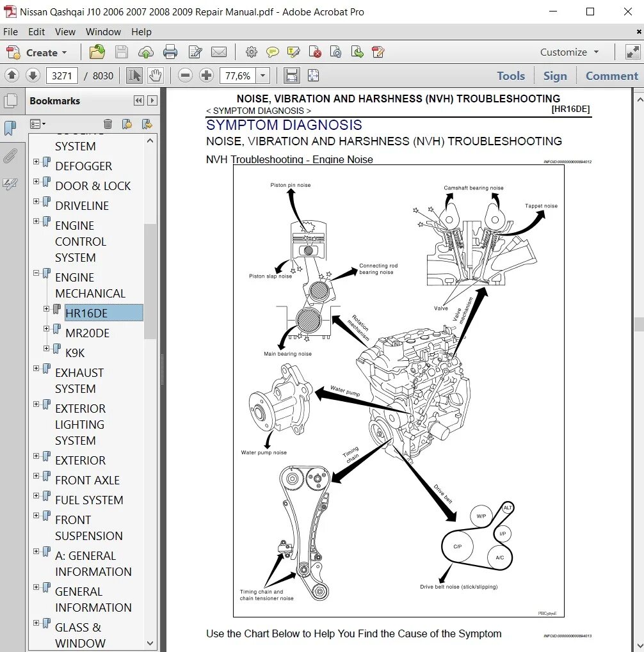Open Page Thumbnails panel icon

(x=10, y=101)
